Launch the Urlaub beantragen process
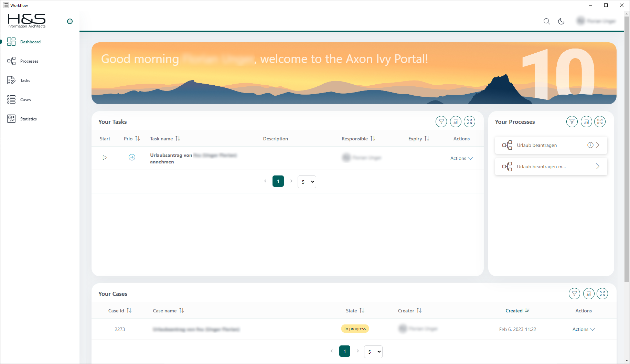The height and width of the screenshot is (364, 630). 537,145
